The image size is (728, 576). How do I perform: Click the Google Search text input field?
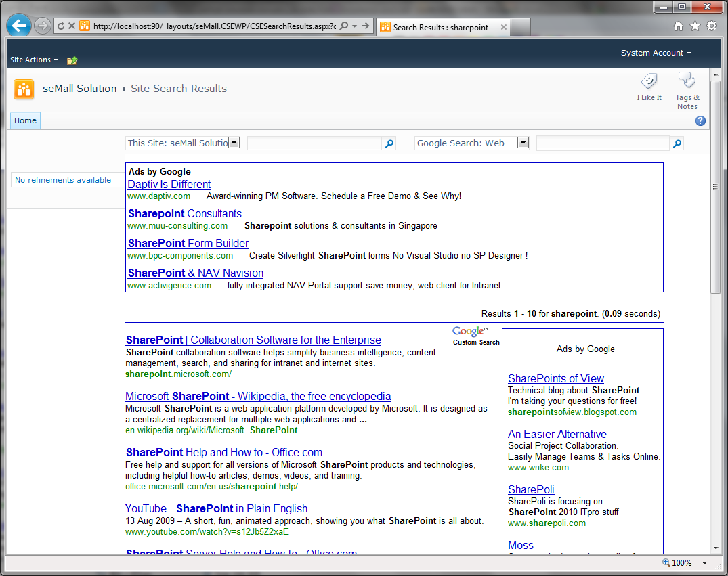click(x=602, y=143)
